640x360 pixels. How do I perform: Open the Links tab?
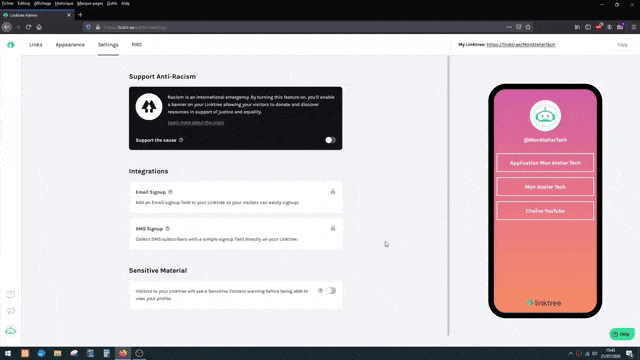click(36, 44)
